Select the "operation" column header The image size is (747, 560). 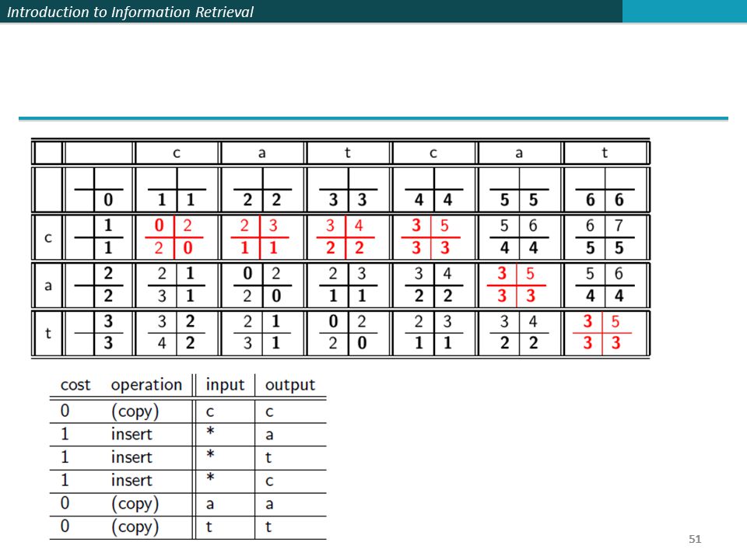point(147,385)
